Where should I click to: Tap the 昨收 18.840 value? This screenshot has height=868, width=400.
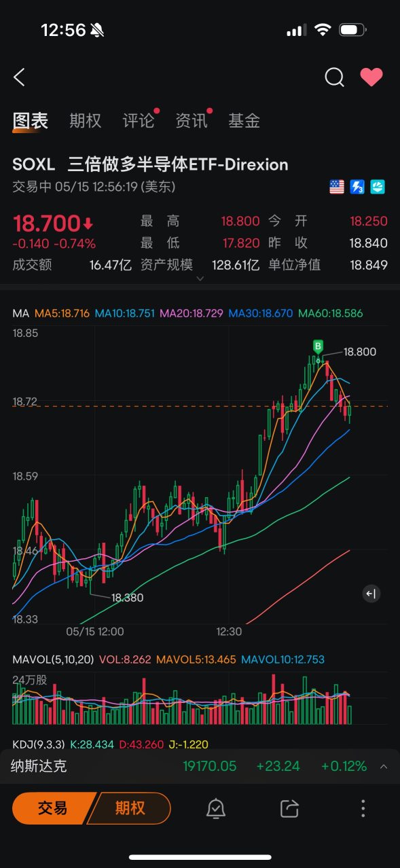click(369, 243)
